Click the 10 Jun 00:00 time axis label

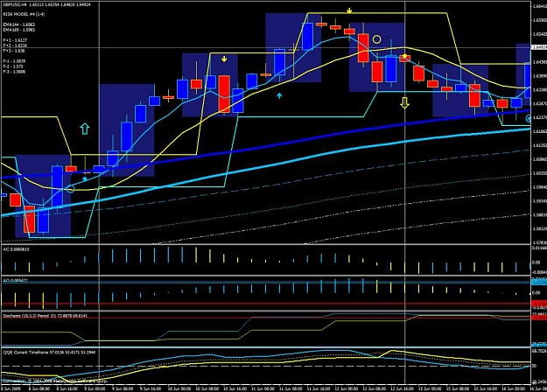179,388
